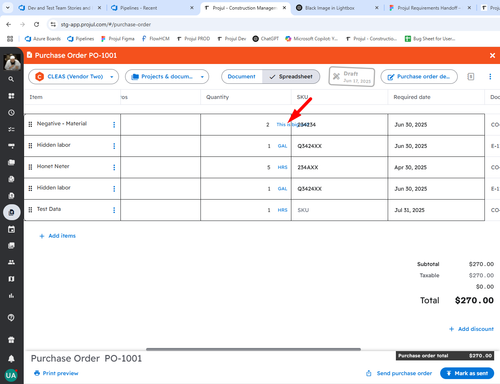Switch to Document view

click(242, 77)
